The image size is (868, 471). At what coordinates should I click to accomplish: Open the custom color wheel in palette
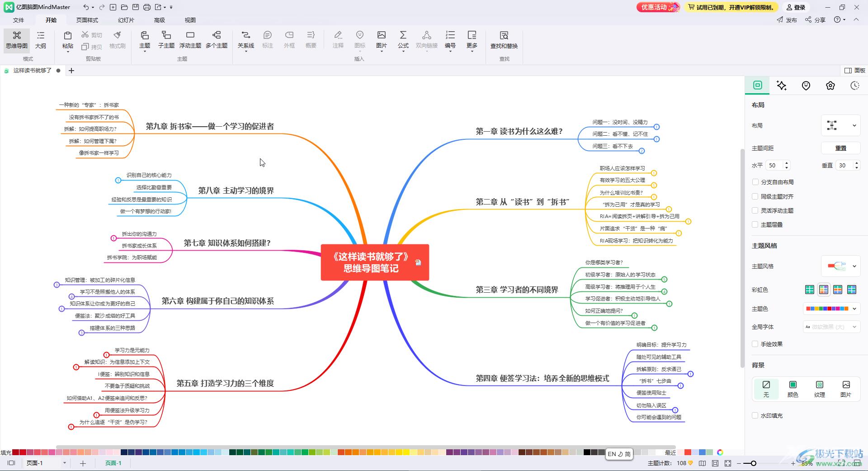pyautogui.click(x=720, y=452)
